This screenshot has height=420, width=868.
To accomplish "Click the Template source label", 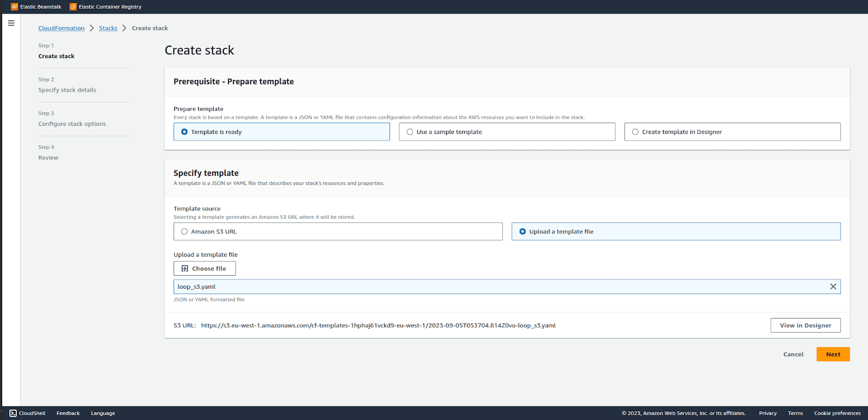I will pyautogui.click(x=197, y=208).
